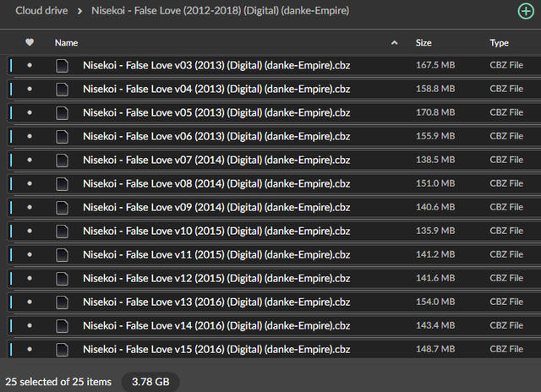The image size is (541, 392).
Task: Click the 3.78 GB total size badge
Action: (x=150, y=382)
